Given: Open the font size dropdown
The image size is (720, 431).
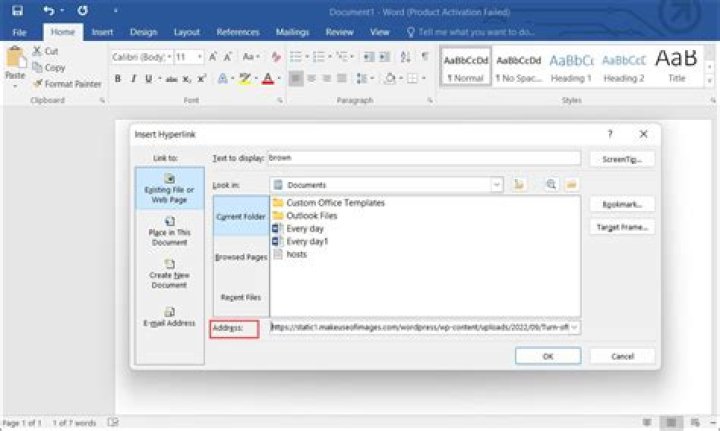Looking at the screenshot, I should click(200, 57).
